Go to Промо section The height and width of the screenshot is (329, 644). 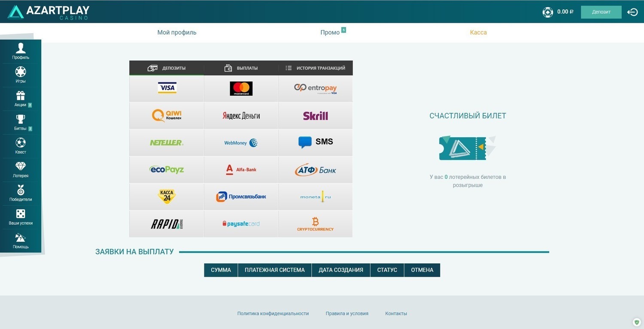pyautogui.click(x=330, y=33)
